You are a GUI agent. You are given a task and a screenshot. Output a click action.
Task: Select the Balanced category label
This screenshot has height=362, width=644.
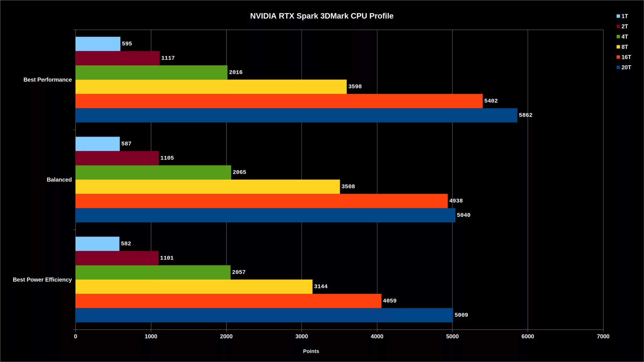click(x=59, y=180)
